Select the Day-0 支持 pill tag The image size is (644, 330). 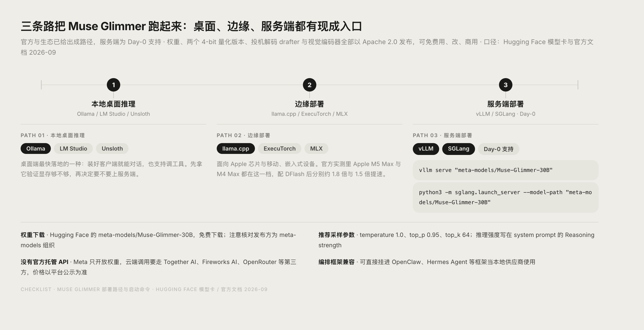[x=498, y=149]
